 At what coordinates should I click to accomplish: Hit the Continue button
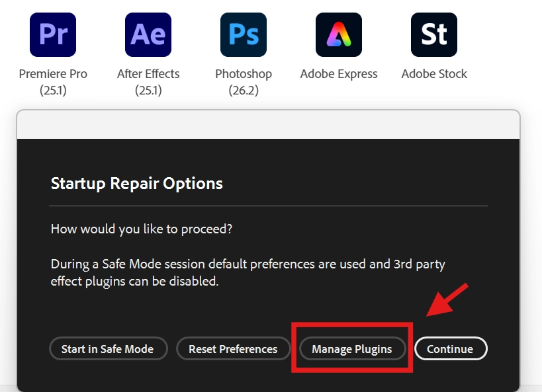451,349
